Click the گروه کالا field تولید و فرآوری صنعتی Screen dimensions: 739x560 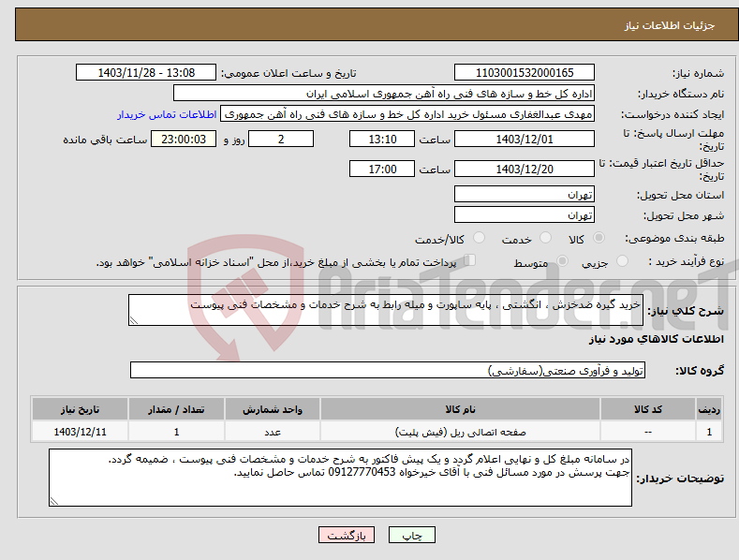(x=388, y=371)
